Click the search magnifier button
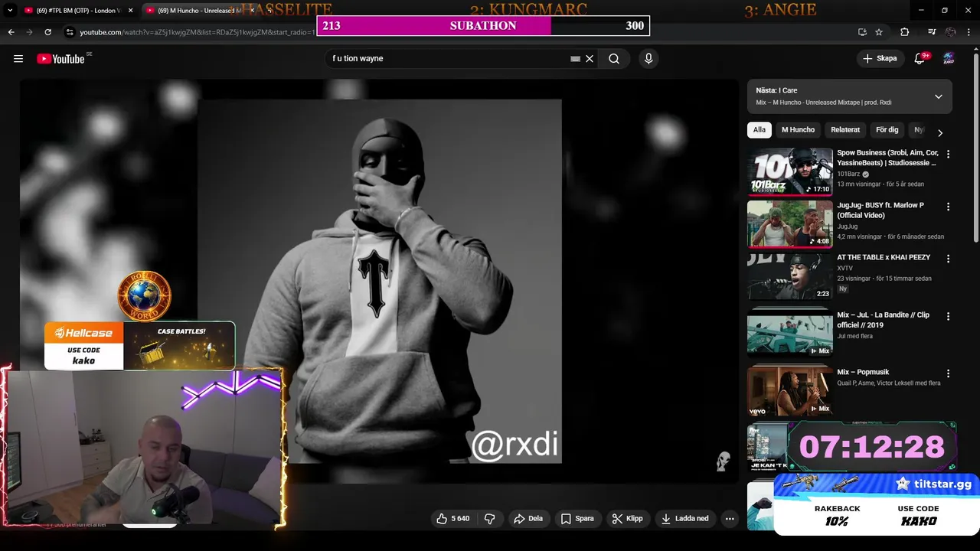 point(614,59)
